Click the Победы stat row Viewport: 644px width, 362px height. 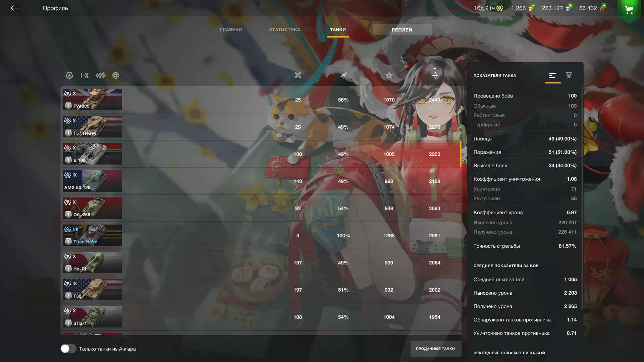(525, 139)
